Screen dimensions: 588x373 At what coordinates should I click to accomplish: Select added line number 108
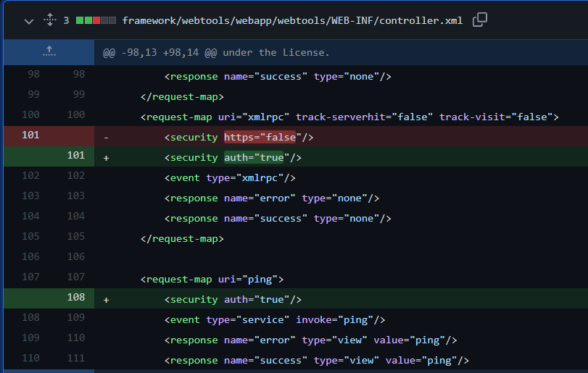click(x=75, y=297)
